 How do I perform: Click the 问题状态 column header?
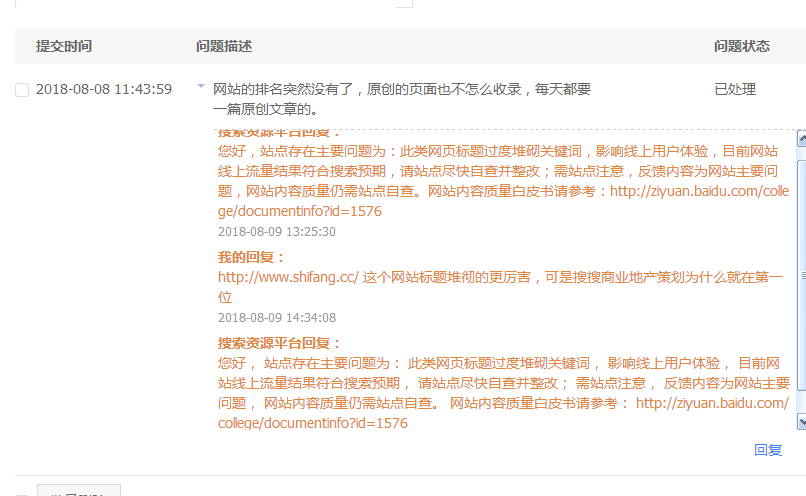point(742,46)
